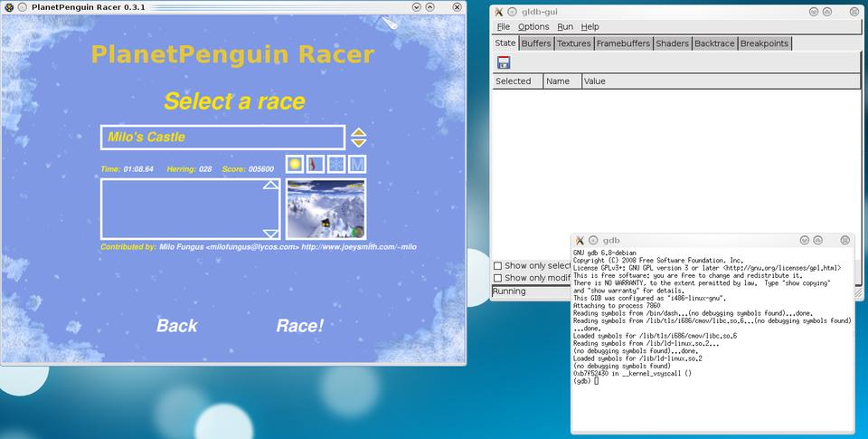Switch to the Shaders tab
868x439 pixels.
(x=671, y=43)
